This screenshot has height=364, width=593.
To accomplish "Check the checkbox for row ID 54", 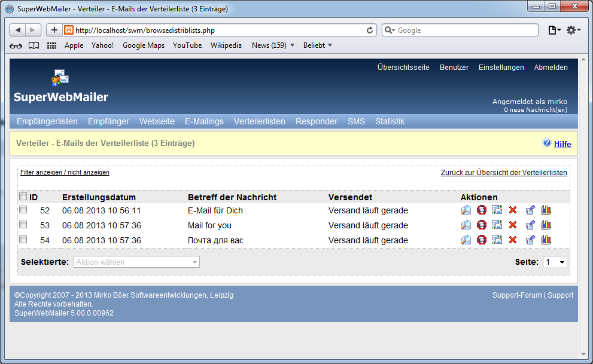I will [23, 240].
